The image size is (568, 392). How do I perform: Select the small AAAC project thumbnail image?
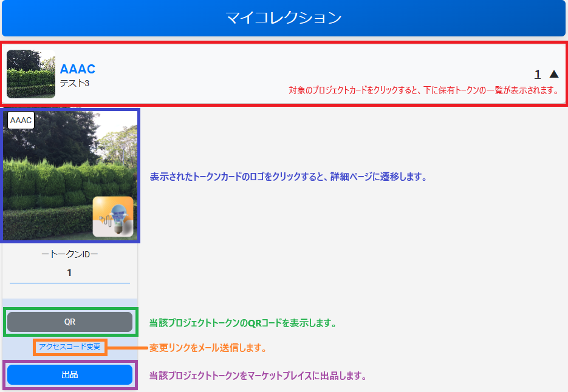[30, 74]
